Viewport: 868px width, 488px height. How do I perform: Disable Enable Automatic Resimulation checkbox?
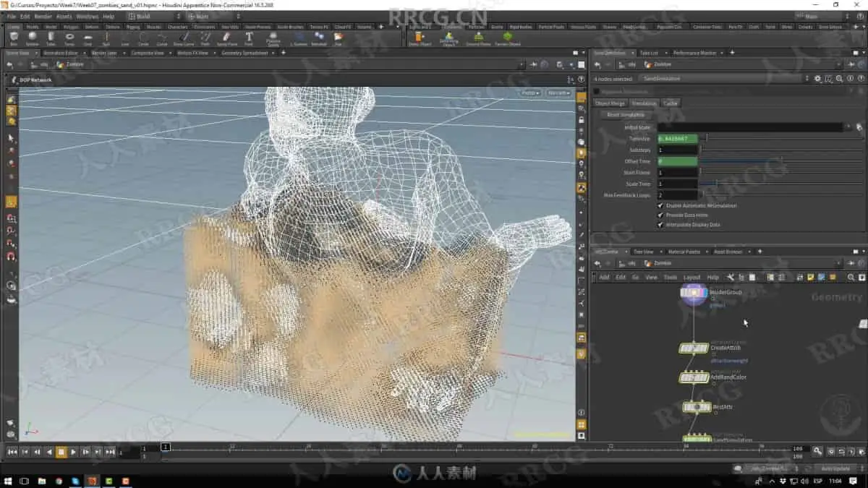click(660, 206)
